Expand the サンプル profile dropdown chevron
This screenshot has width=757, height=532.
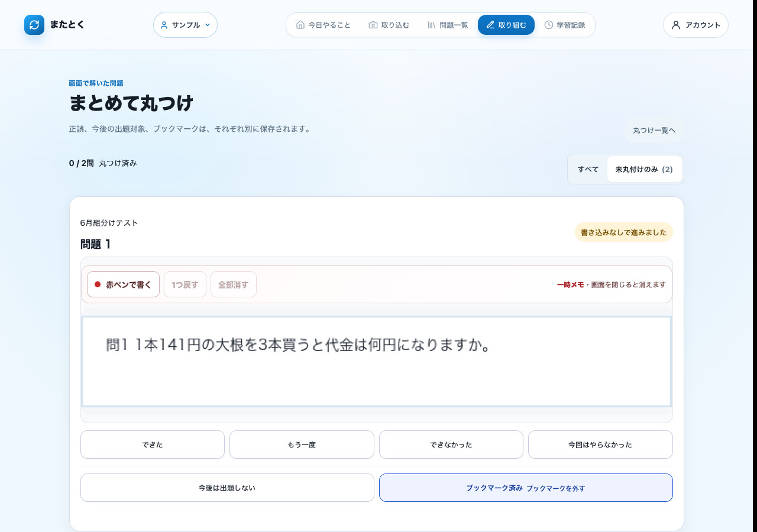pyautogui.click(x=208, y=25)
